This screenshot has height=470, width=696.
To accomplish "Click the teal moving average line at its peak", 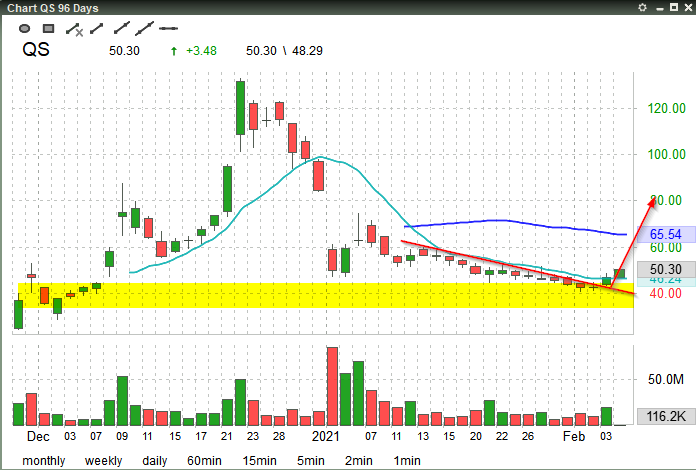I will 320,158.
